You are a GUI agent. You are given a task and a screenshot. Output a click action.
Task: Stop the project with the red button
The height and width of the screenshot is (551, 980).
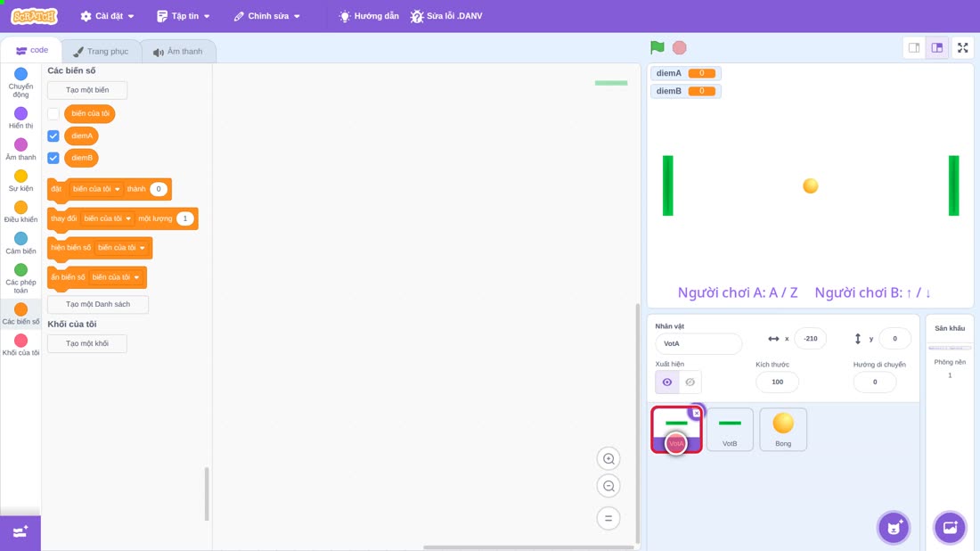[680, 47]
